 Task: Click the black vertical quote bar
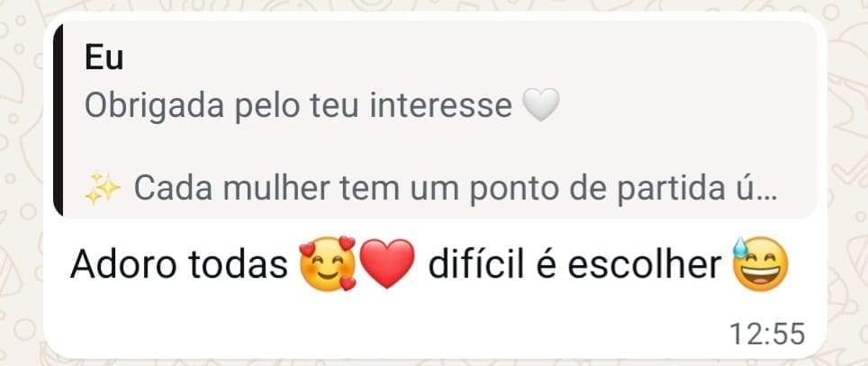pos(59,120)
